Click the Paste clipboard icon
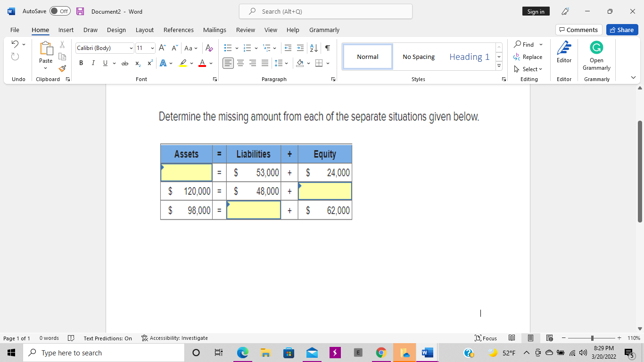Screen dimensions: 644x362 (x=46, y=49)
